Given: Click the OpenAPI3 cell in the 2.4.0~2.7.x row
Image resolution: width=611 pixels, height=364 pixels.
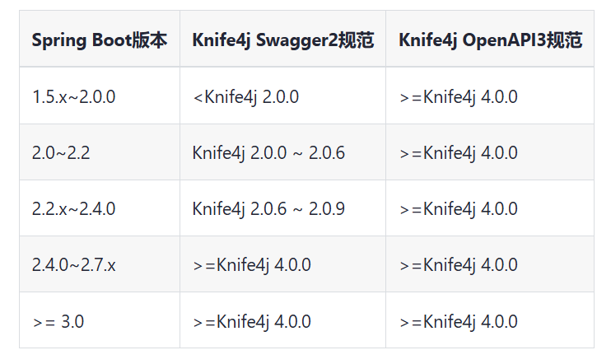Looking at the screenshot, I should tap(458, 265).
